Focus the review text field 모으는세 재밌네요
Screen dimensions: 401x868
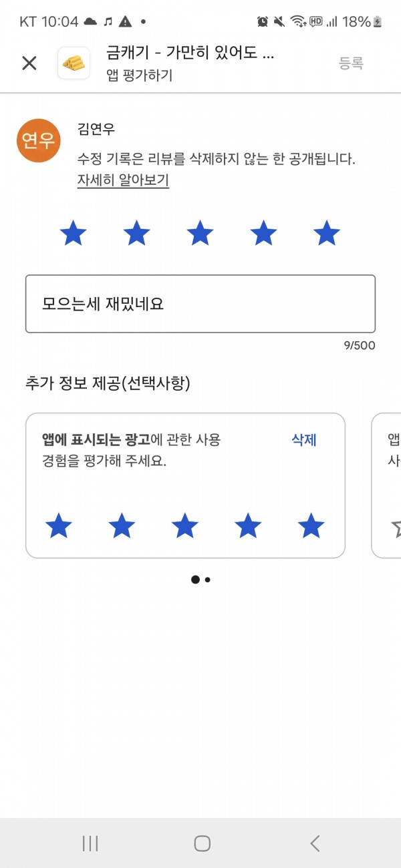click(x=200, y=304)
